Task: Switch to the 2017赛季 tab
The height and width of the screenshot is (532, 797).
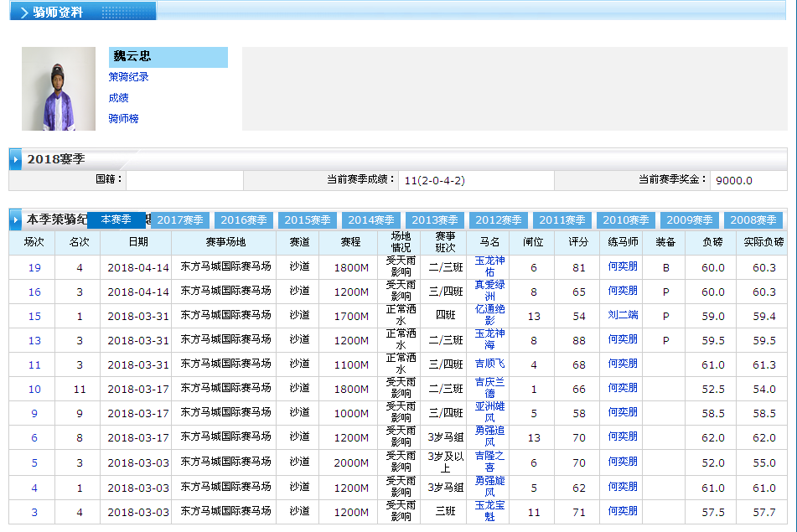Action: click(180, 220)
